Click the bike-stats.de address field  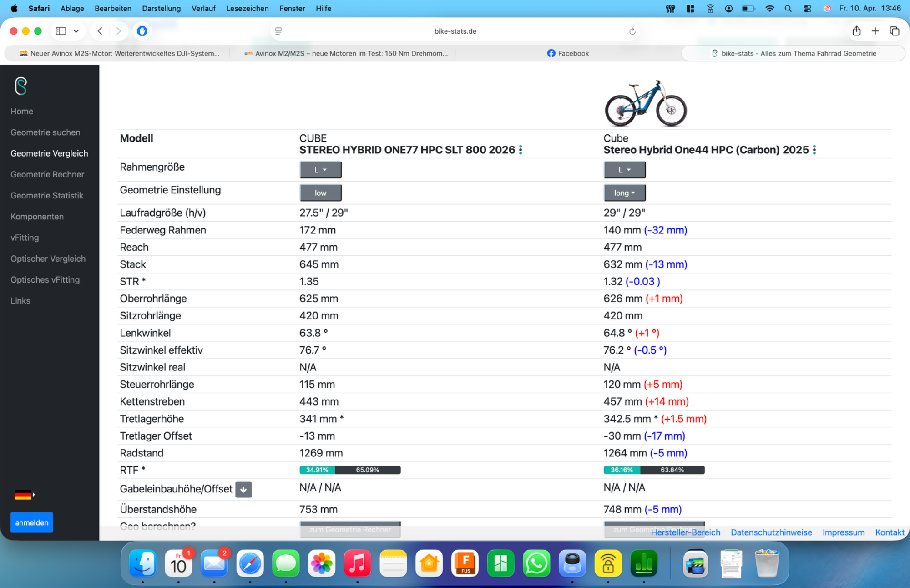[455, 31]
